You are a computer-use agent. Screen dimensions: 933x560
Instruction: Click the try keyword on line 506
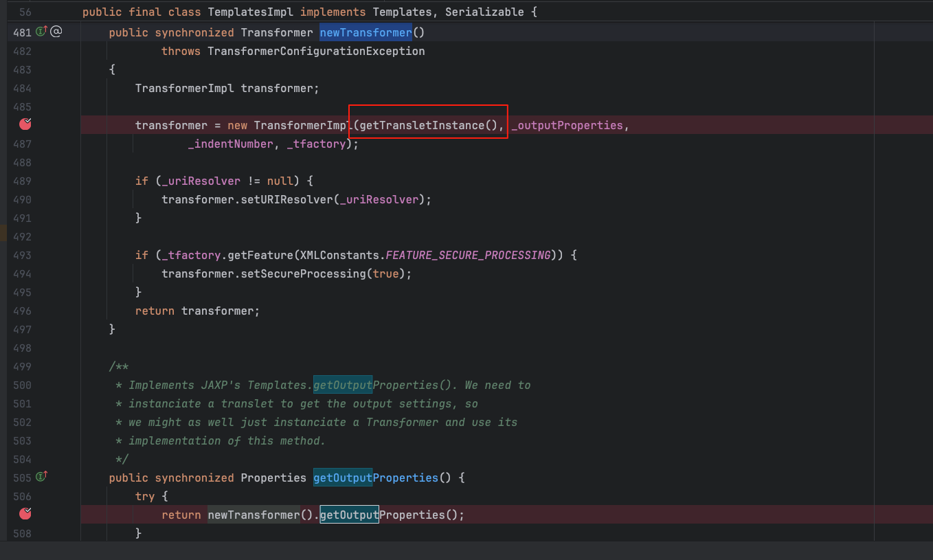tap(145, 495)
